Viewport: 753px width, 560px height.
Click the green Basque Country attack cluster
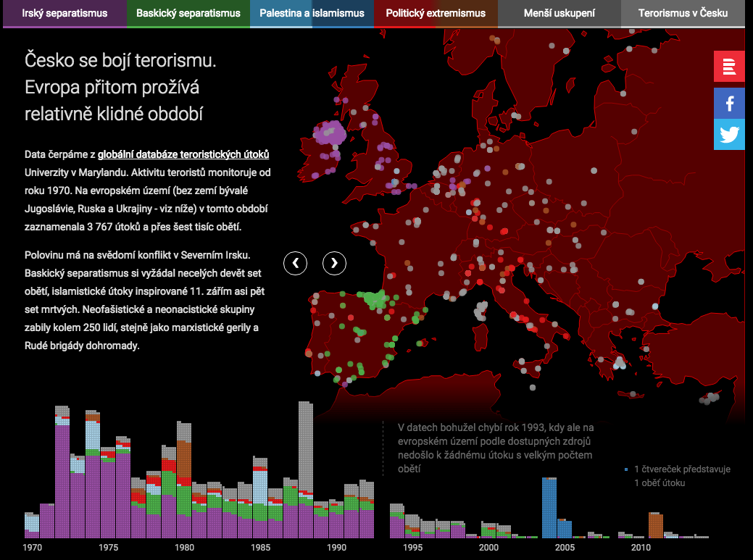point(375,299)
